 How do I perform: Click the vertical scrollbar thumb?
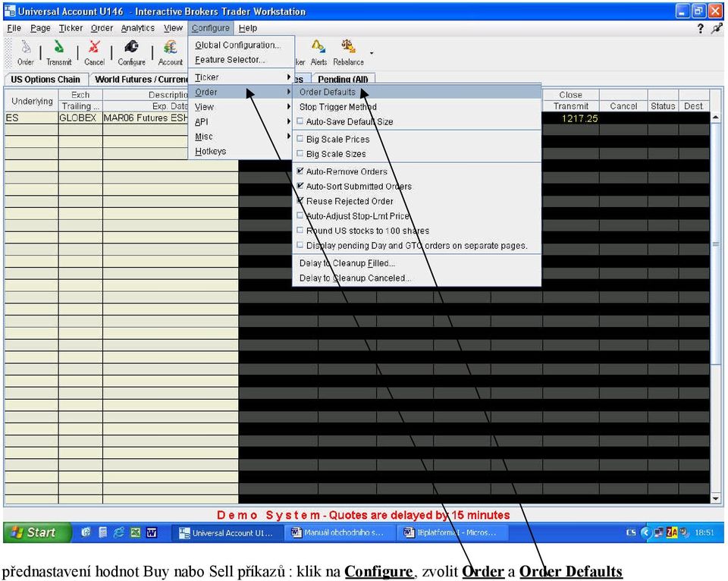716,243
